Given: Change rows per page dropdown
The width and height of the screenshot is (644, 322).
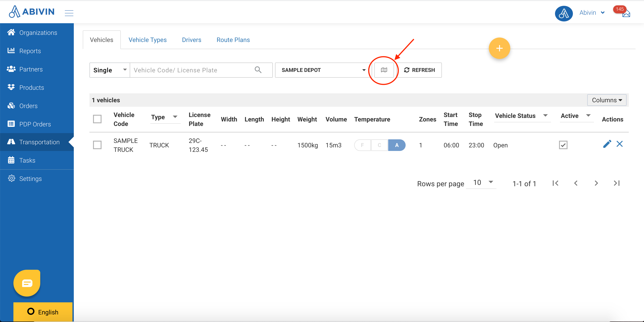Looking at the screenshot, I should click(x=481, y=183).
